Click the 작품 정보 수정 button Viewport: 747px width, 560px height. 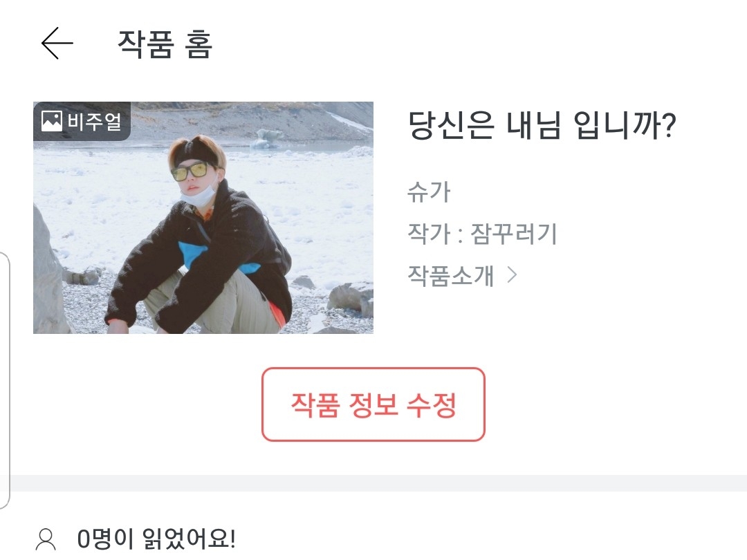(x=373, y=404)
